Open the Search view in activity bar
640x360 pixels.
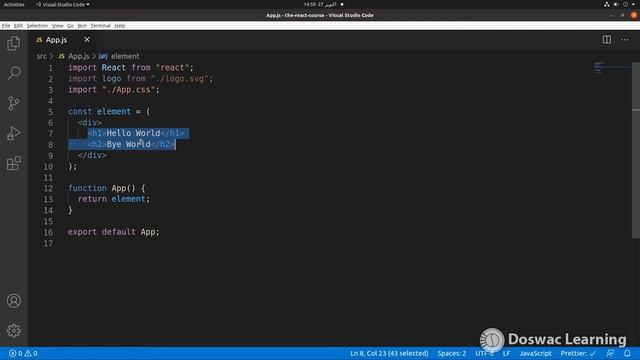click(x=13, y=73)
